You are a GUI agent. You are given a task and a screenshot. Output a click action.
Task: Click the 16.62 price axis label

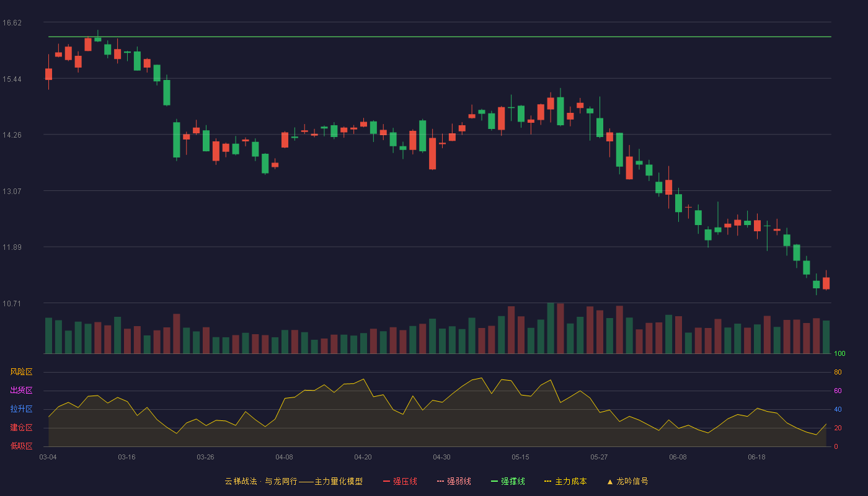pos(12,23)
